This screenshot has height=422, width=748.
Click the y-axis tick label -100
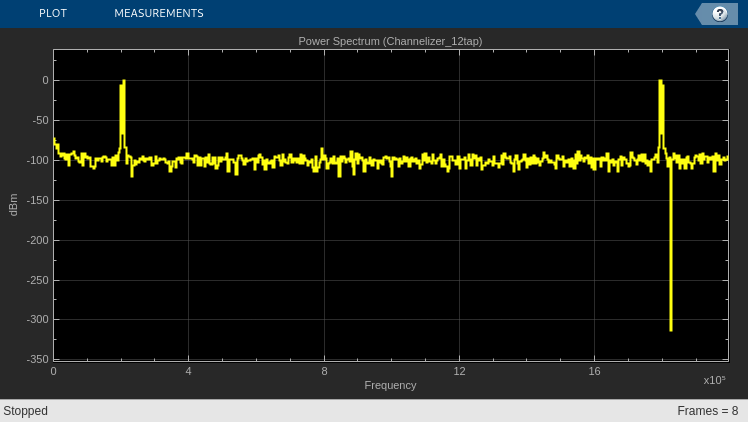pos(38,161)
